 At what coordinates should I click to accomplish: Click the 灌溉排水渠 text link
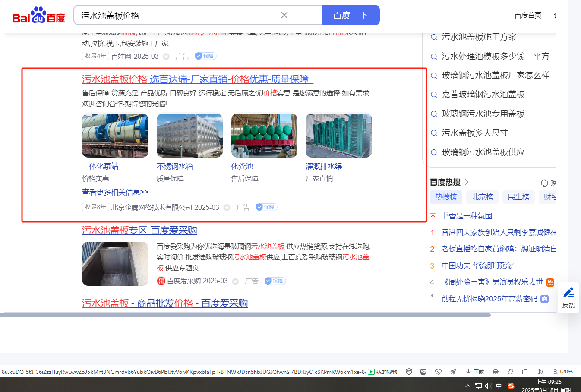[x=324, y=166]
